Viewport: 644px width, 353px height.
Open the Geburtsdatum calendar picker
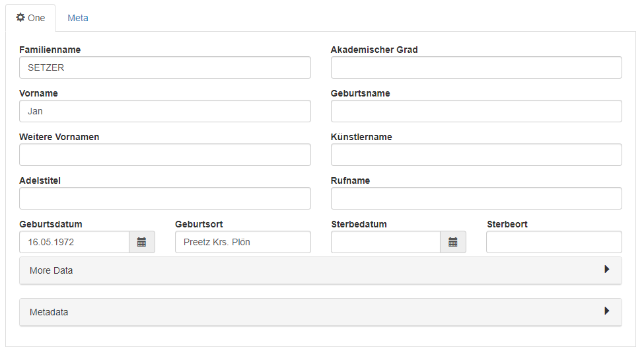[142, 242]
